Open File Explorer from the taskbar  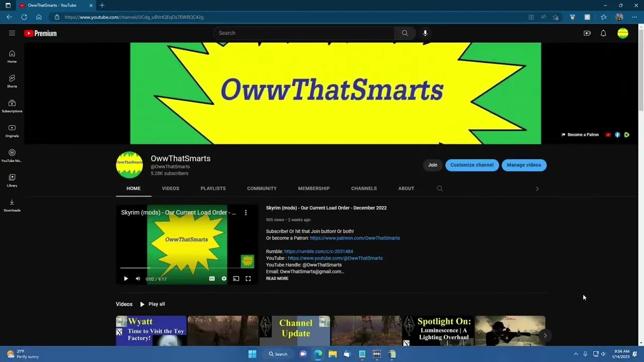click(333, 354)
